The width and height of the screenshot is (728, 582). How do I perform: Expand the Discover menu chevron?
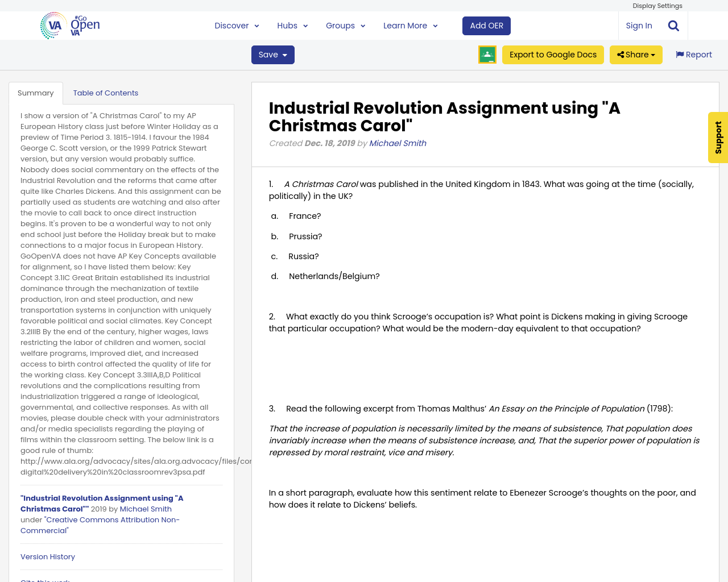(x=257, y=25)
